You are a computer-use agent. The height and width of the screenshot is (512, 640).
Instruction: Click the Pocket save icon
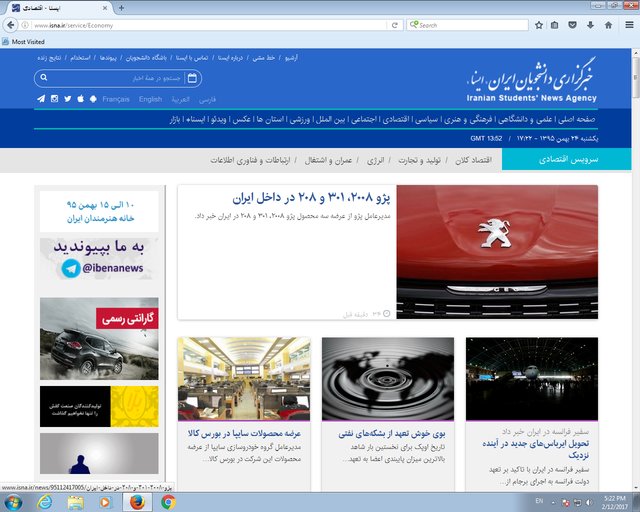572,25
